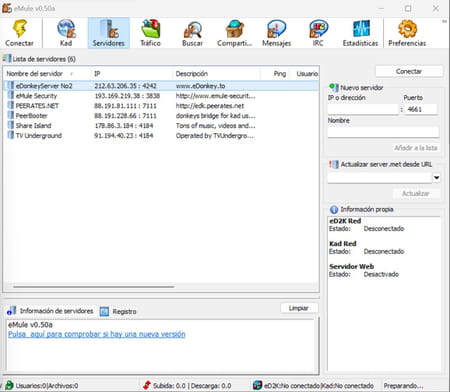Select the Servidores toolbar icon
Image resolution: width=450 pixels, height=392 pixels.
tap(109, 28)
